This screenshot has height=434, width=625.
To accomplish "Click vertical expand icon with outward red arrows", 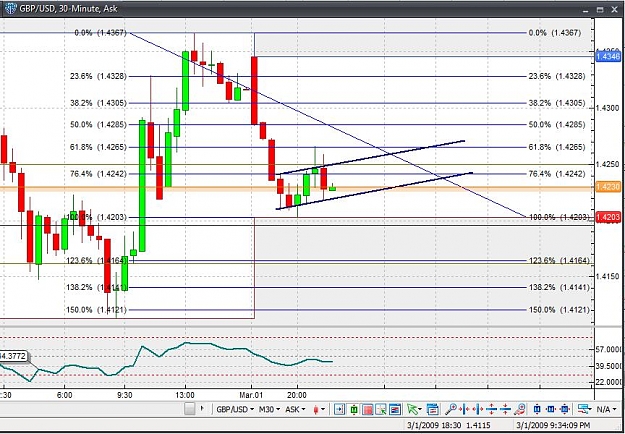I will coord(491,409).
